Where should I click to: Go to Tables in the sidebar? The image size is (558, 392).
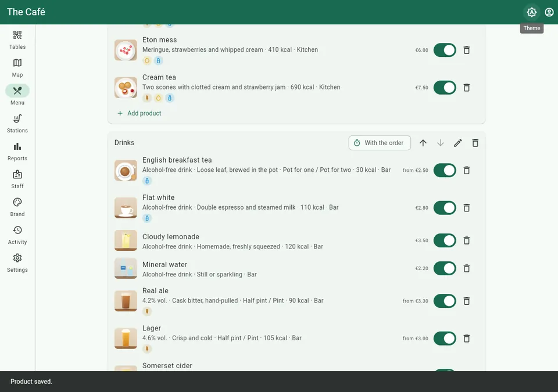coord(17,40)
